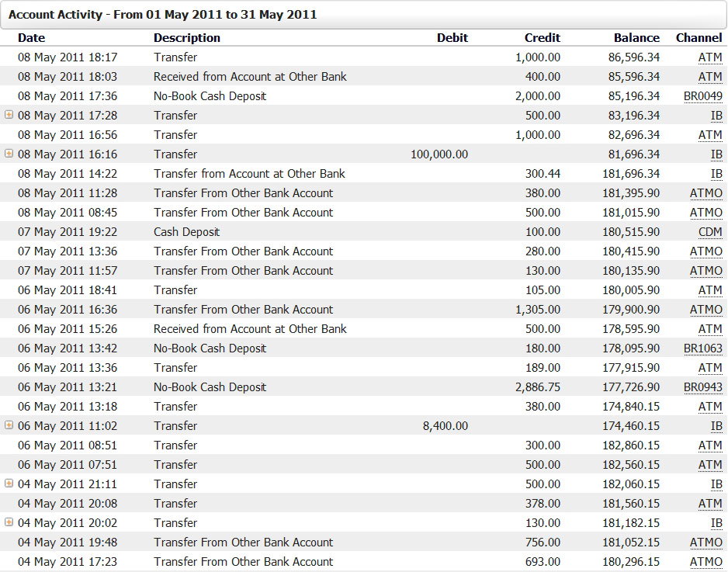
Task: Click ATM channel link on 06 May 07:51 row
Action: click(710, 465)
